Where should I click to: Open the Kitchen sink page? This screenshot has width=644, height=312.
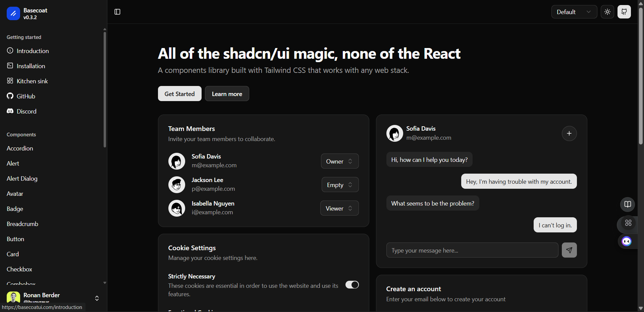click(x=32, y=81)
